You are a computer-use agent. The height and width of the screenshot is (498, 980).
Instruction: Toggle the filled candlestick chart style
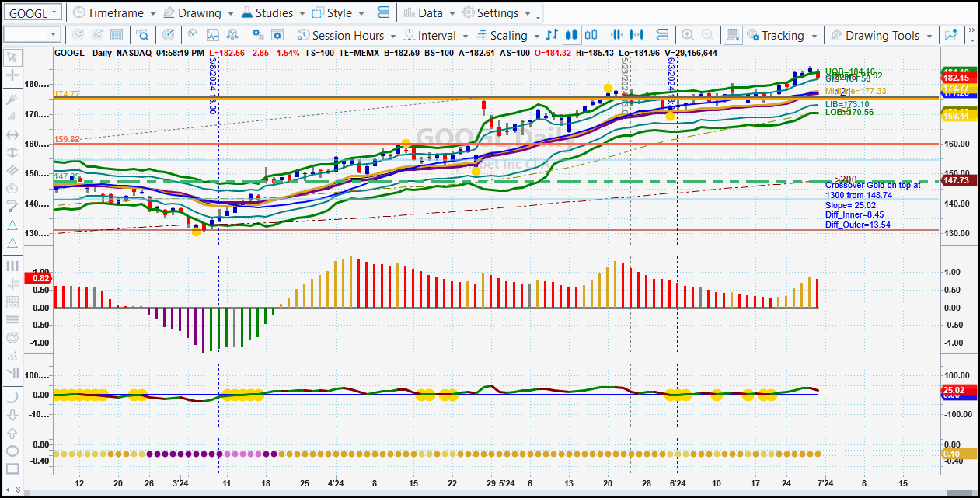[x=572, y=35]
